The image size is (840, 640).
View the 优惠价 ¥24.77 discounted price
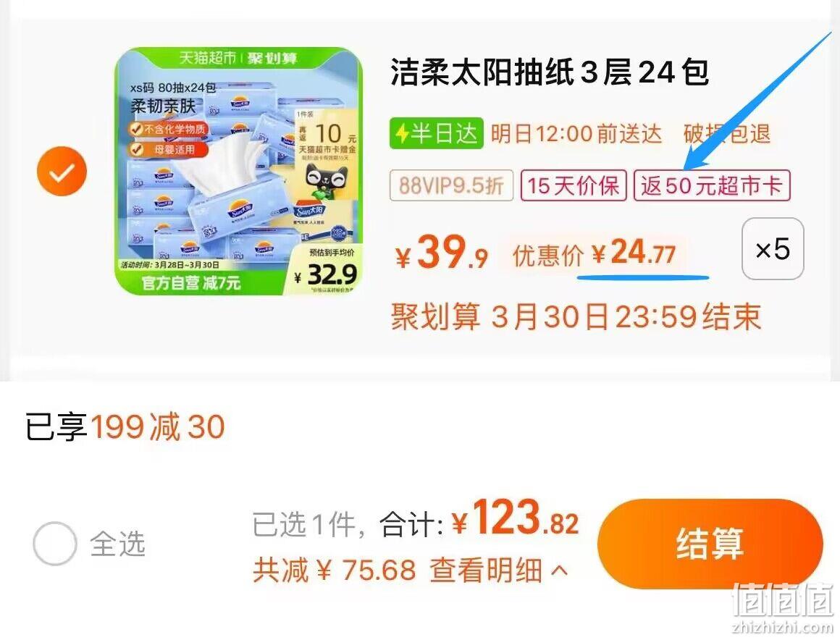click(x=594, y=252)
